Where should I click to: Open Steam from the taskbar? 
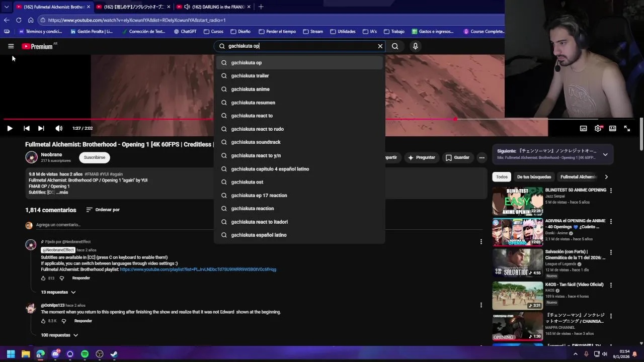pos(114,354)
